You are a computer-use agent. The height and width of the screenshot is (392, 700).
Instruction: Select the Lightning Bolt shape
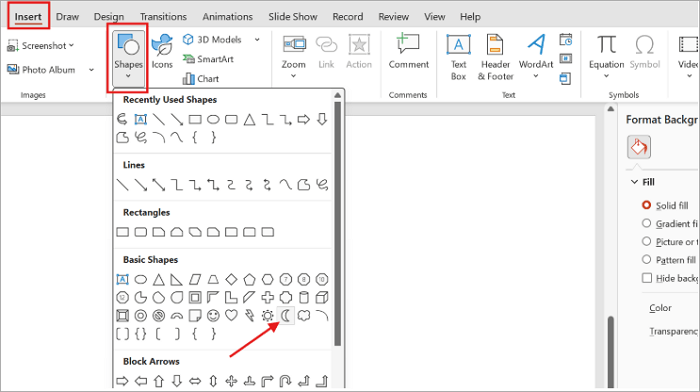click(250, 316)
